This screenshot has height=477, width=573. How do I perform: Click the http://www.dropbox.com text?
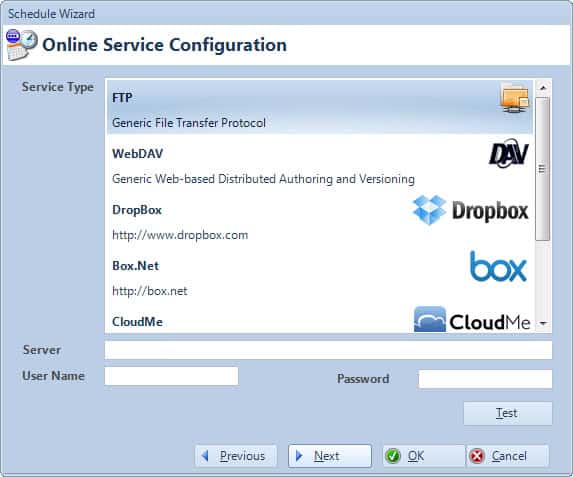[x=180, y=235]
